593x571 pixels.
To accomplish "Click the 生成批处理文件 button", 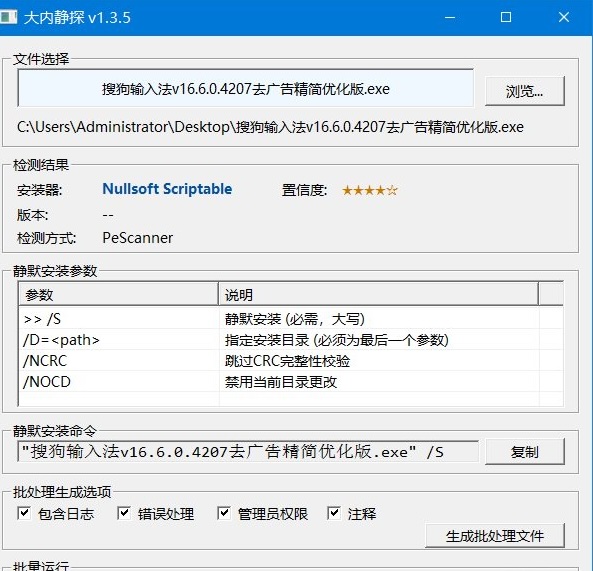I will coord(495,536).
